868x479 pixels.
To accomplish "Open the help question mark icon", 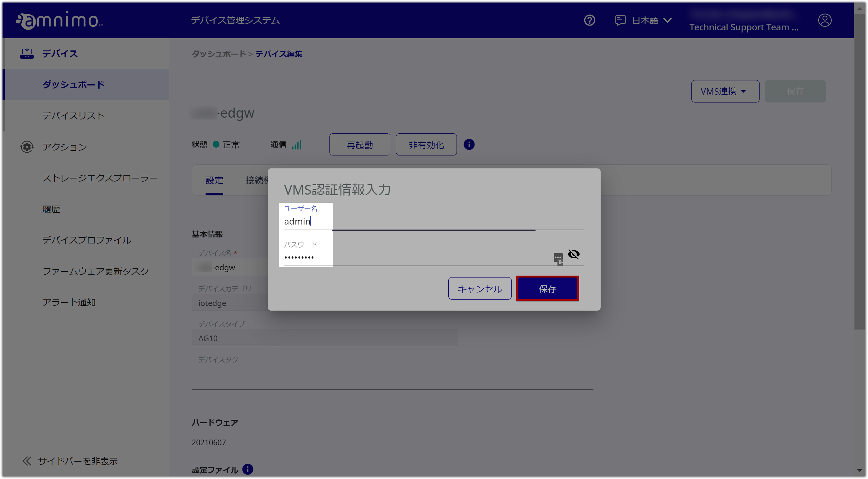I will (x=589, y=20).
